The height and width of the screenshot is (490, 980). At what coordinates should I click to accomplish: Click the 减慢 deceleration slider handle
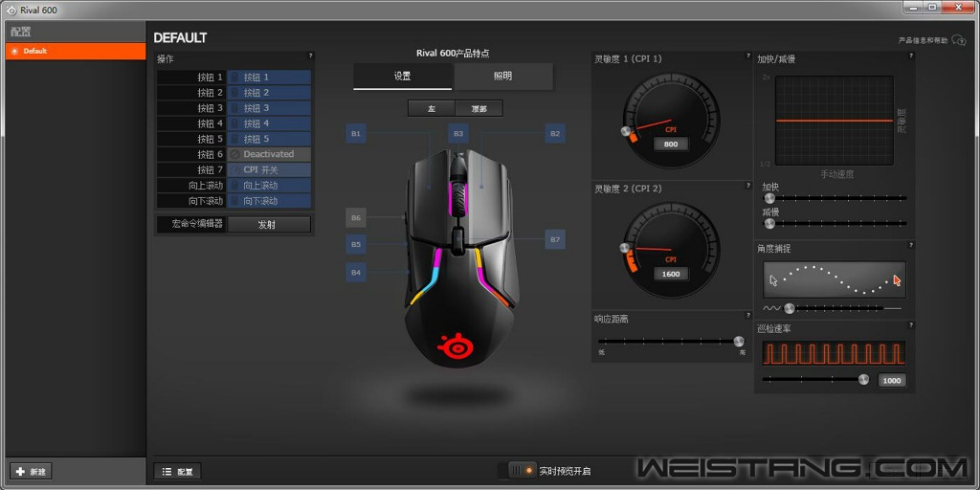click(x=769, y=223)
